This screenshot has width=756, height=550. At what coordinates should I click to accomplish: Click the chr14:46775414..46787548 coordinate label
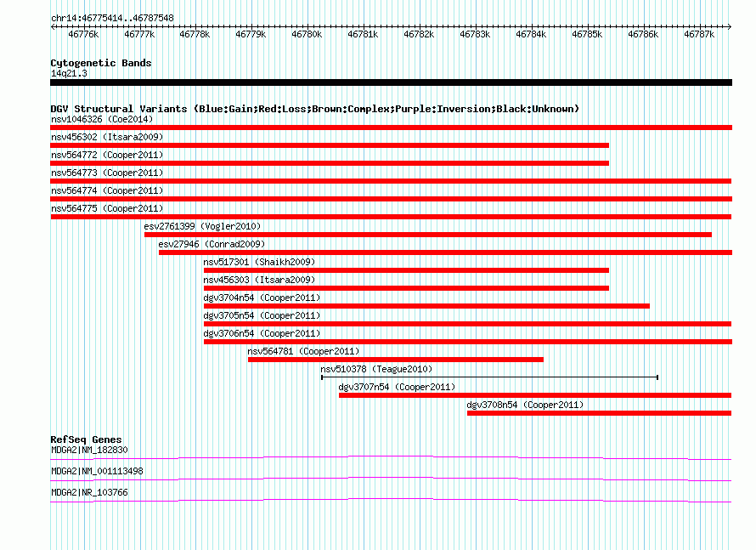[x=112, y=18]
